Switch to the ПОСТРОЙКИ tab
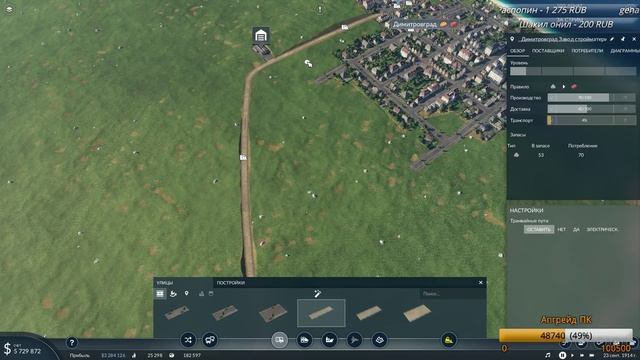Viewport: 640px width, 360px height. pyautogui.click(x=231, y=282)
